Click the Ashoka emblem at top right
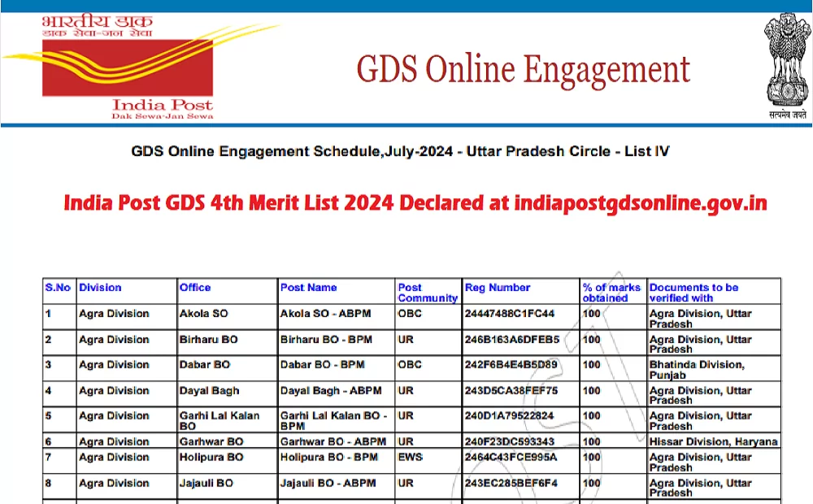 pos(788,67)
